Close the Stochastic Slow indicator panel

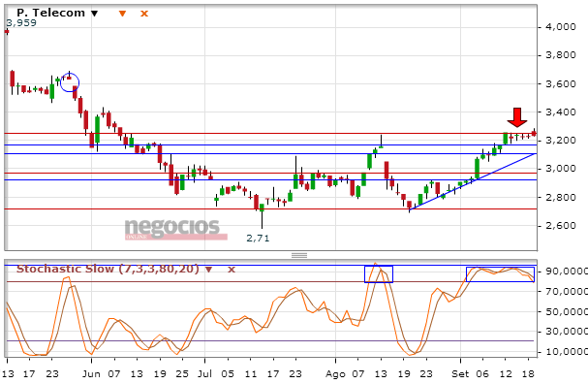pos(232,270)
